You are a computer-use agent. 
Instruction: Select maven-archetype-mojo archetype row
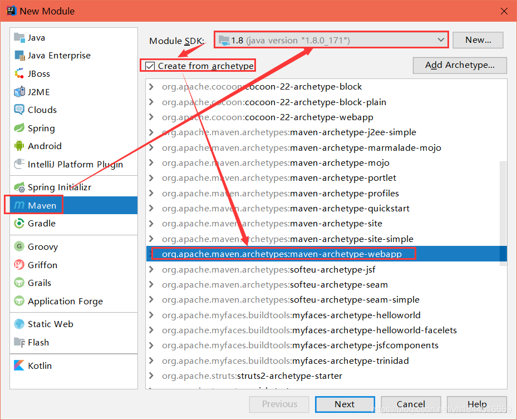click(x=327, y=162)
